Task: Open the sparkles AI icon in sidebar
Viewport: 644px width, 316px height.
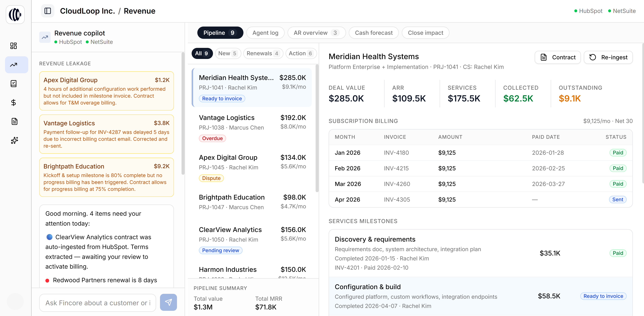Action: tap(14, 140)
